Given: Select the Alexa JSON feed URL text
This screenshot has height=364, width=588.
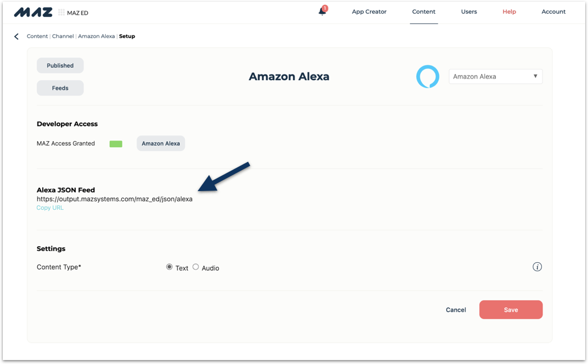Looking at the screenshot, I should click(x=114, y=199).
